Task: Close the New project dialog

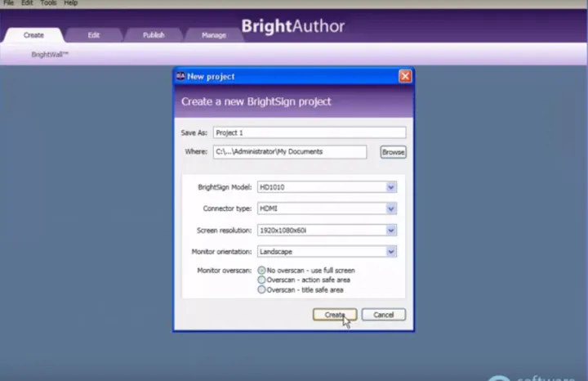Action: click(405, 76)
